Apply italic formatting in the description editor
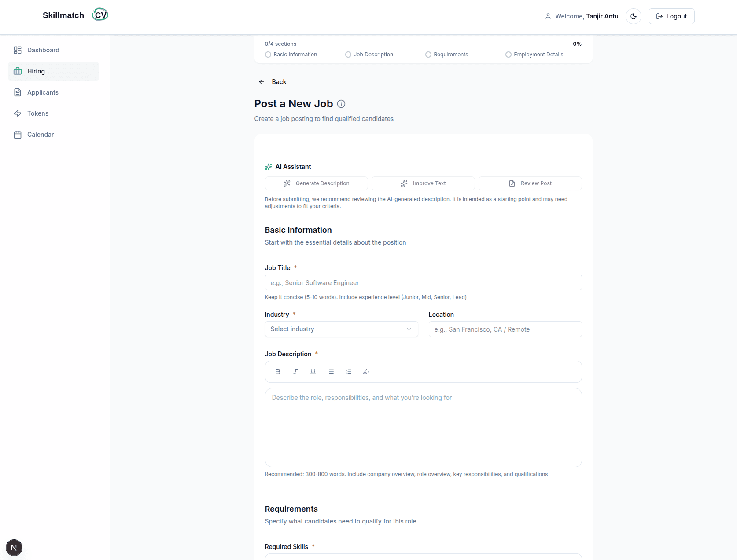737x560 pixels. pos(295,372)
